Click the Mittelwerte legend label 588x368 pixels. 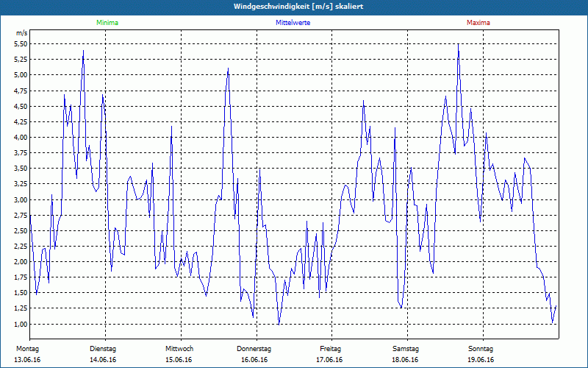293,23
